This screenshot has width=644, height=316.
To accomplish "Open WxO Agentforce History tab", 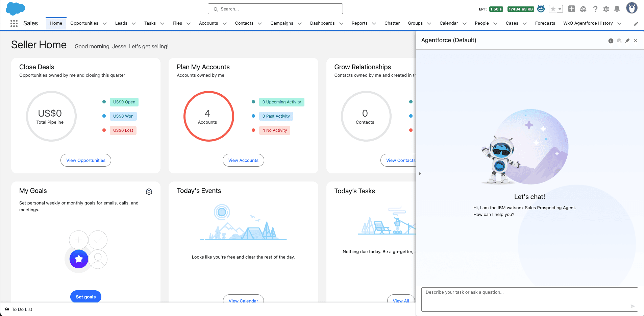I will 588,23.
